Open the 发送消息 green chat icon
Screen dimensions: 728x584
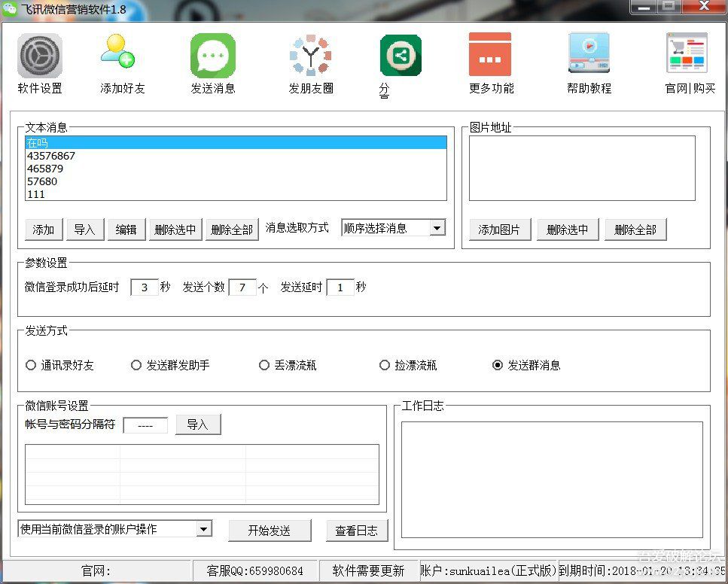[x=213, y=56]
